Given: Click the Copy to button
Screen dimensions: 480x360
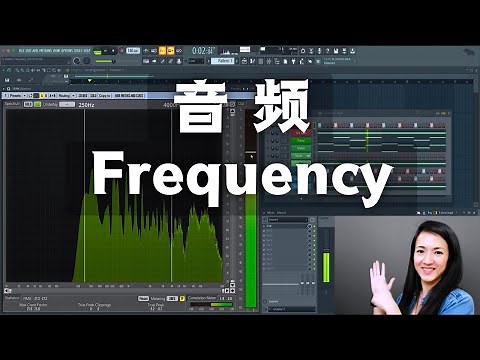Looking at the screenshot, I should (x=104, y=96).
